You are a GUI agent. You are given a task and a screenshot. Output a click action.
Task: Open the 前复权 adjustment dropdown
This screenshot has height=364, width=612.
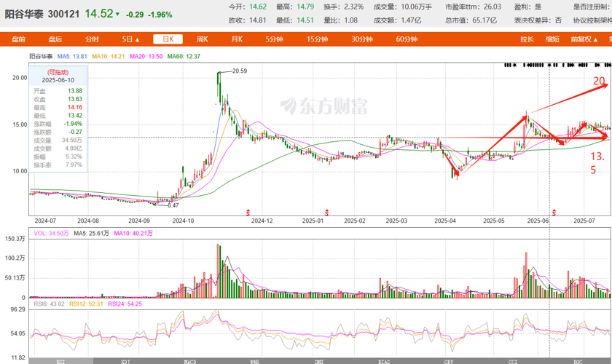584,39
